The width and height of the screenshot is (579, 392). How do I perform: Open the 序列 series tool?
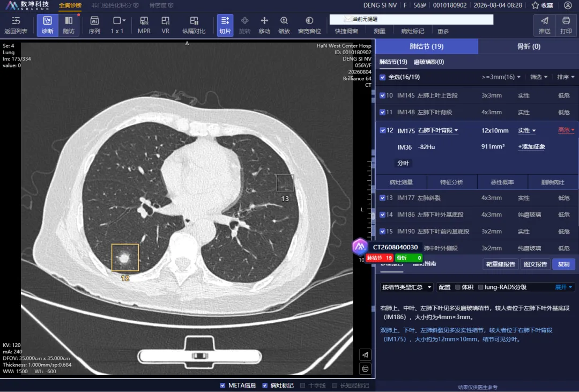coord(94,25)
